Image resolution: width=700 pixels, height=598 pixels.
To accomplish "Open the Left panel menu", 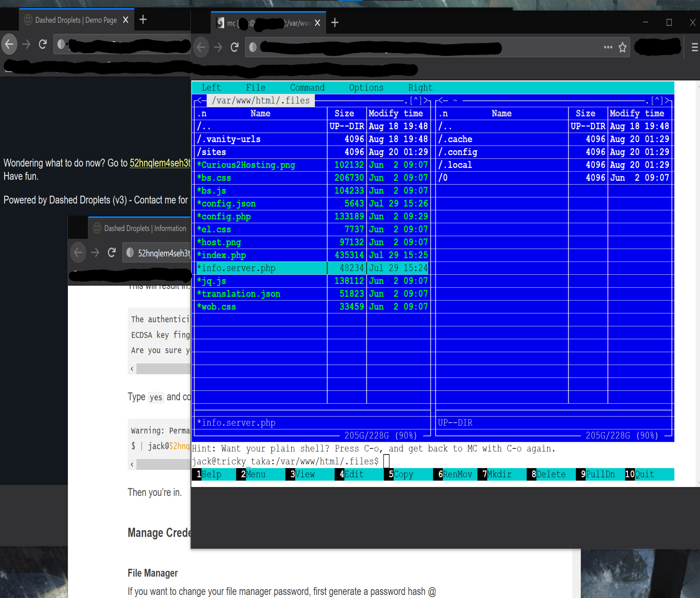I will click(x=211, y=87).
